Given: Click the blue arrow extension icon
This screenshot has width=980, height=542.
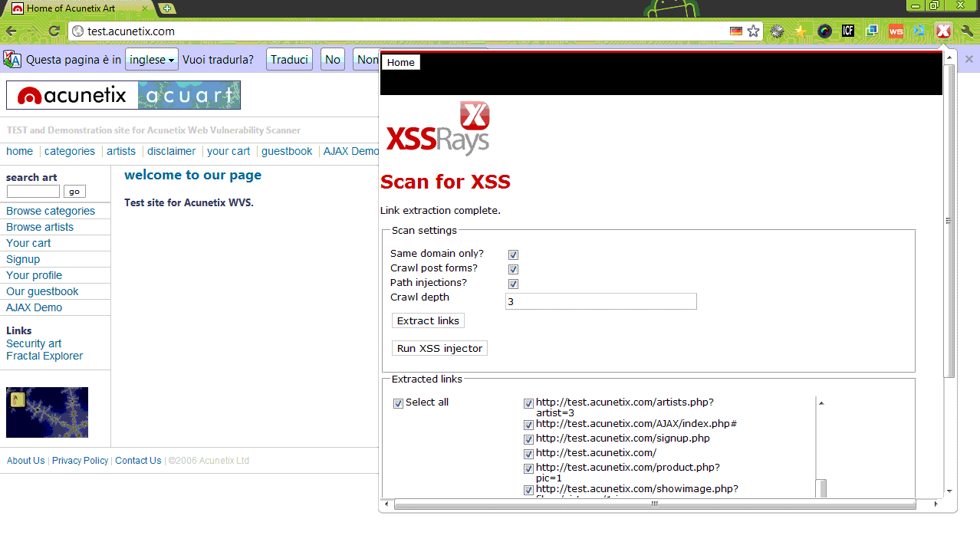Looking at the screenshot, I should [919, 31].
